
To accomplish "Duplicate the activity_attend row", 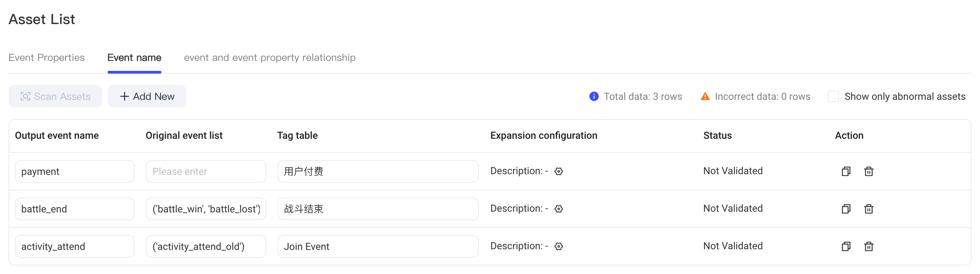I will 846,246.
